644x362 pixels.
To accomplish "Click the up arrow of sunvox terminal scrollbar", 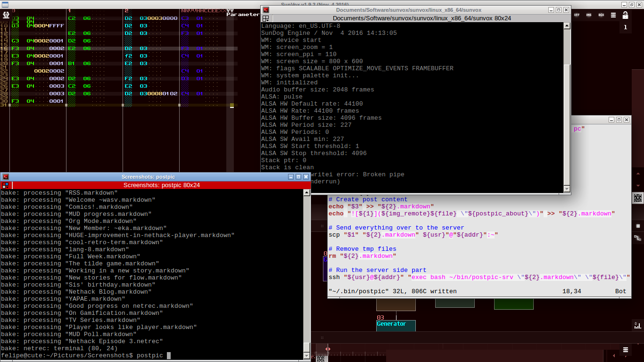I will pyautogui.click(x=567, y=26).
